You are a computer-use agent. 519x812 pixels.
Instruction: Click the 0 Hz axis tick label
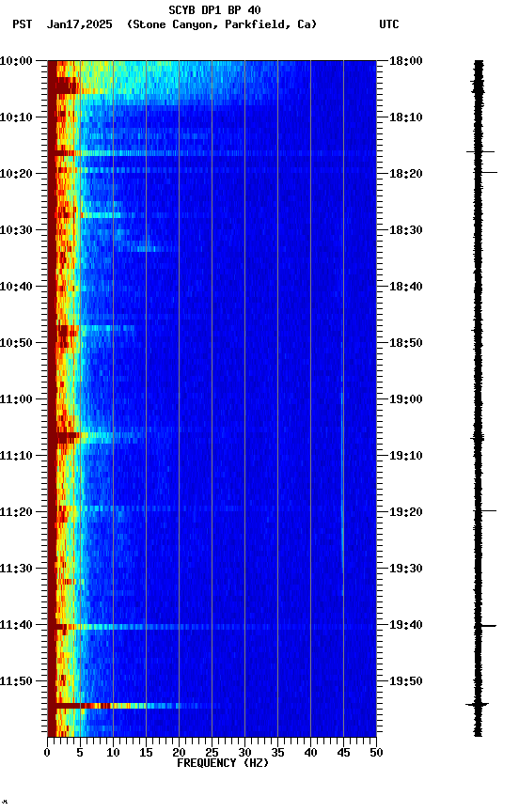47,753
